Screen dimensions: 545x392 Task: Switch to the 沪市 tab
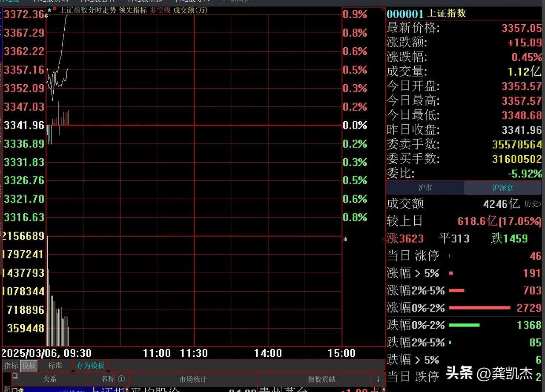[x=425, y=188]
